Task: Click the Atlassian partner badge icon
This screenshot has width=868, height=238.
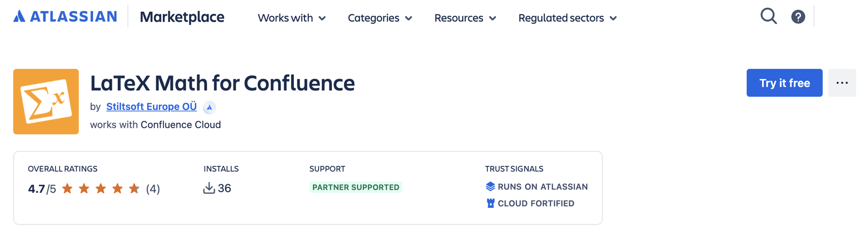Action: [x=209, y=107]
